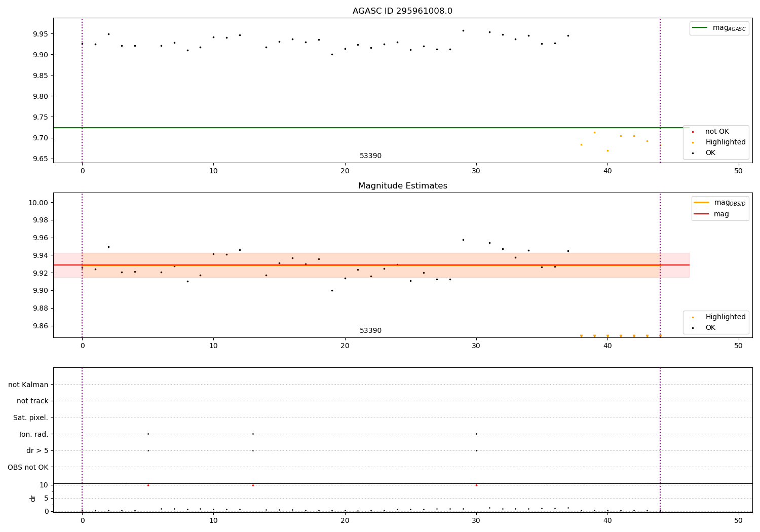Click the 9.75 y-axis tick label

[x=41, y=117]
